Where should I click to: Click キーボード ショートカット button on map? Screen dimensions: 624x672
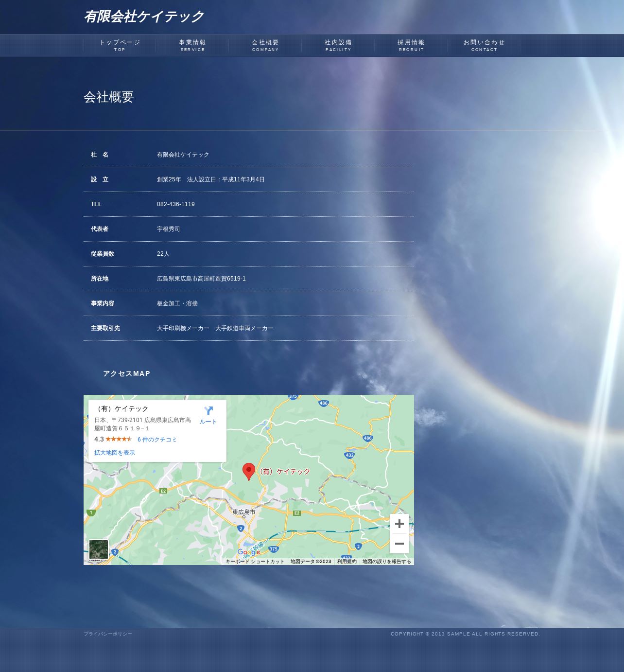pyautogui.click(x=255, y=562)
